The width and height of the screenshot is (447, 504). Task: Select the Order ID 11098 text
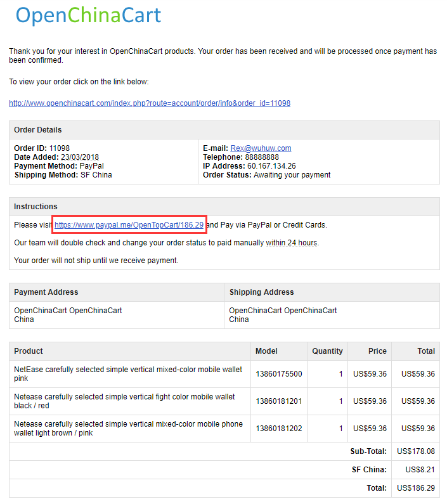pyautogui.click(x=42, y=148)
